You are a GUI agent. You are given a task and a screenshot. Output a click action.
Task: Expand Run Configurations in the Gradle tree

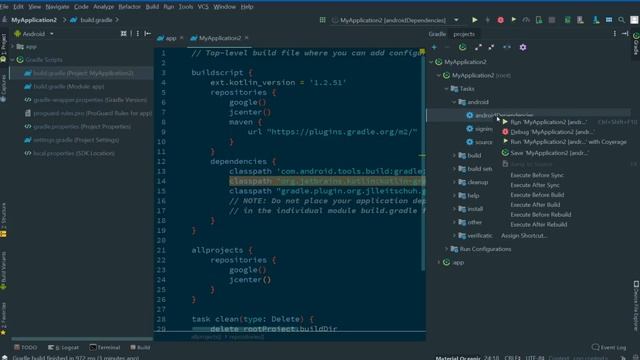point(446,249)
